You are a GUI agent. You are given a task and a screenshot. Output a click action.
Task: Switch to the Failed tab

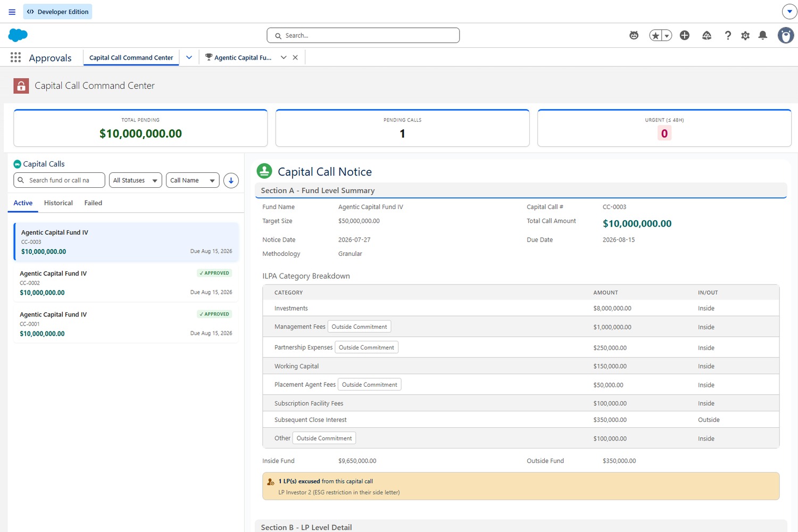(93, 203)
